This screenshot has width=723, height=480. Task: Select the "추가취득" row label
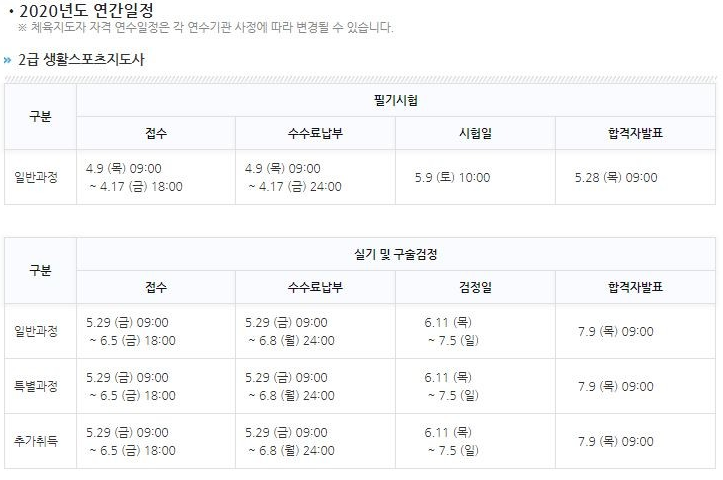coord(36,440)
